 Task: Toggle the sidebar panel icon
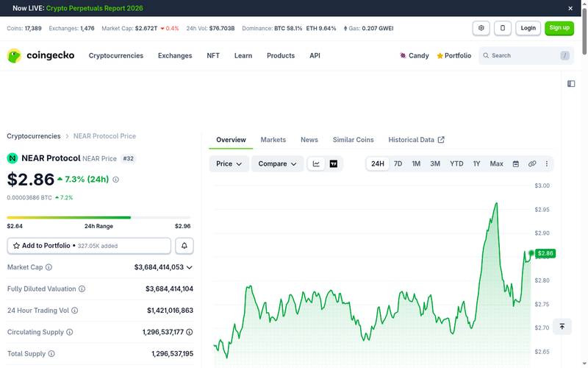click(x=571, y=84)
